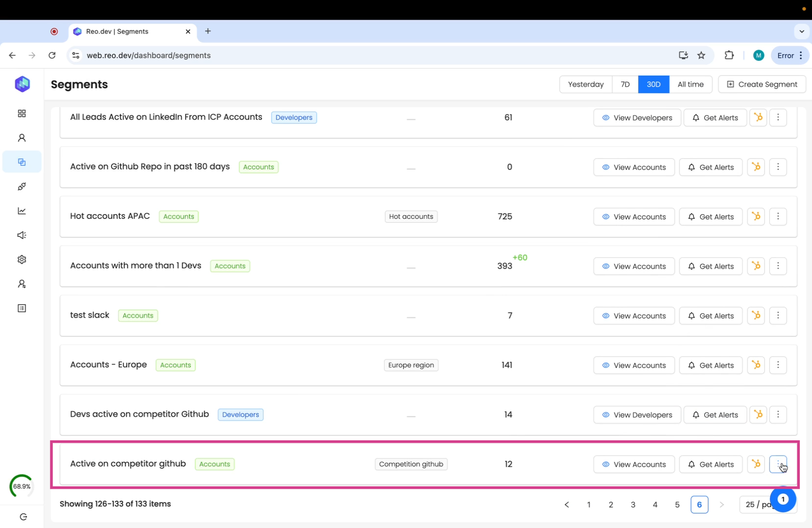The image size is (812, 528).
Task: Select the All time range filter
Action: 690,84
